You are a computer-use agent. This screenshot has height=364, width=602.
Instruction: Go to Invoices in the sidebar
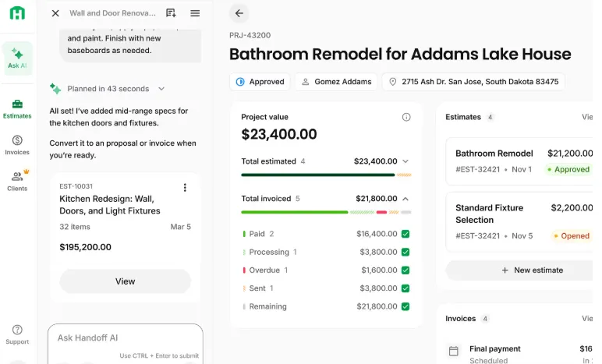17,145
